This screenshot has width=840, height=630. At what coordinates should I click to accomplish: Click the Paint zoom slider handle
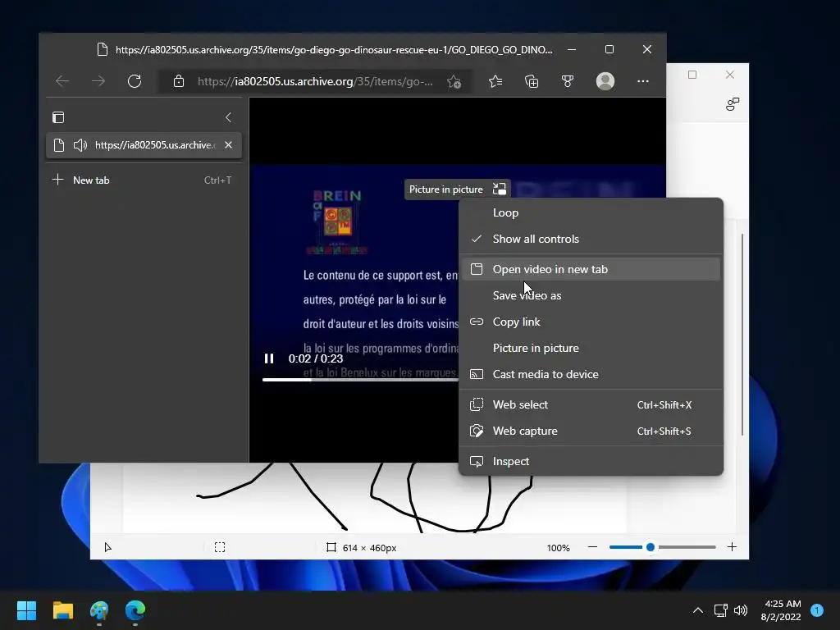[651, 547]
